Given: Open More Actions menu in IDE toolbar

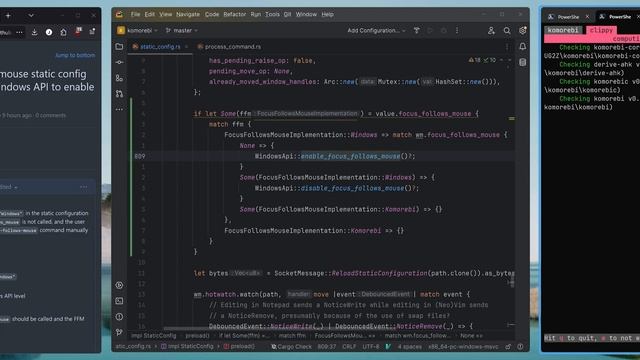Looking at the screenshot, I should click(x=457, y=31).
